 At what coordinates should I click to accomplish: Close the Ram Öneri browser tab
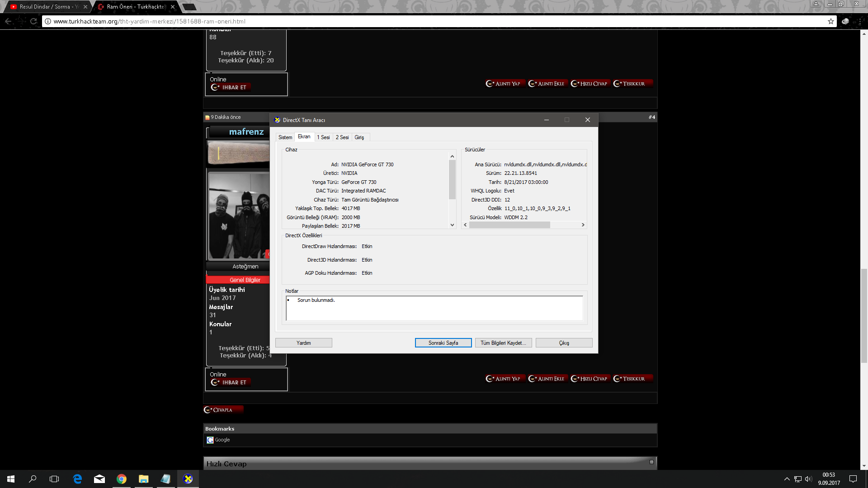coord(173,7)
